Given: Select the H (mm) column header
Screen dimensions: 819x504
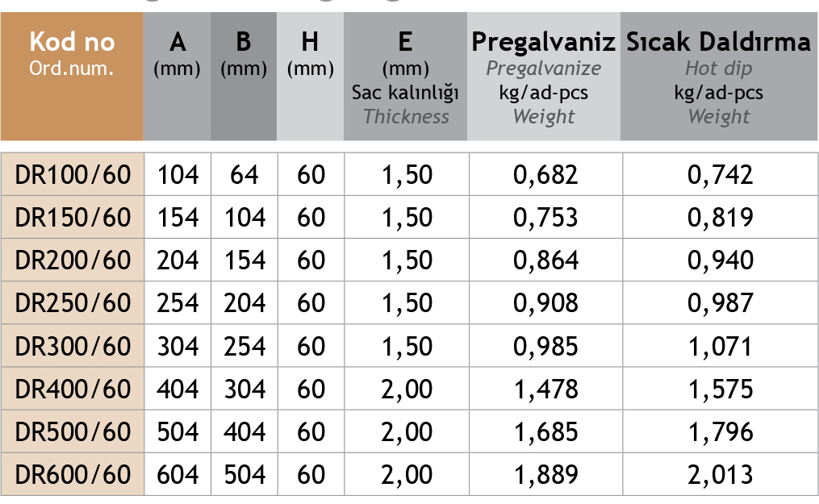Looking at the screenshot, I should [310, 55].
